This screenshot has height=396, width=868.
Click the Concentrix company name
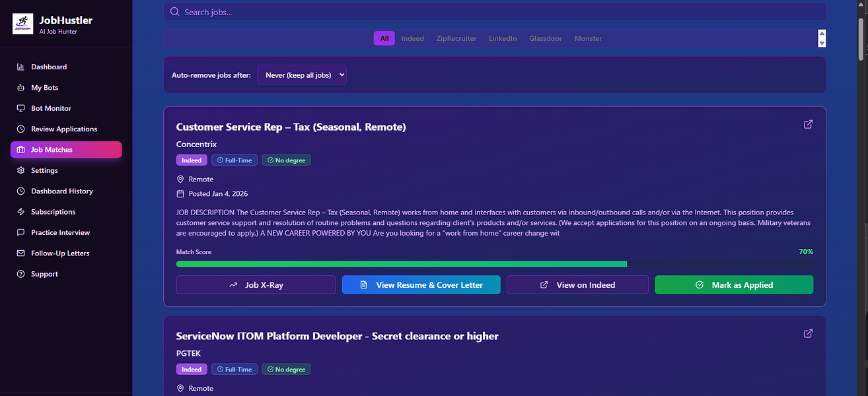tap(196, 144)
